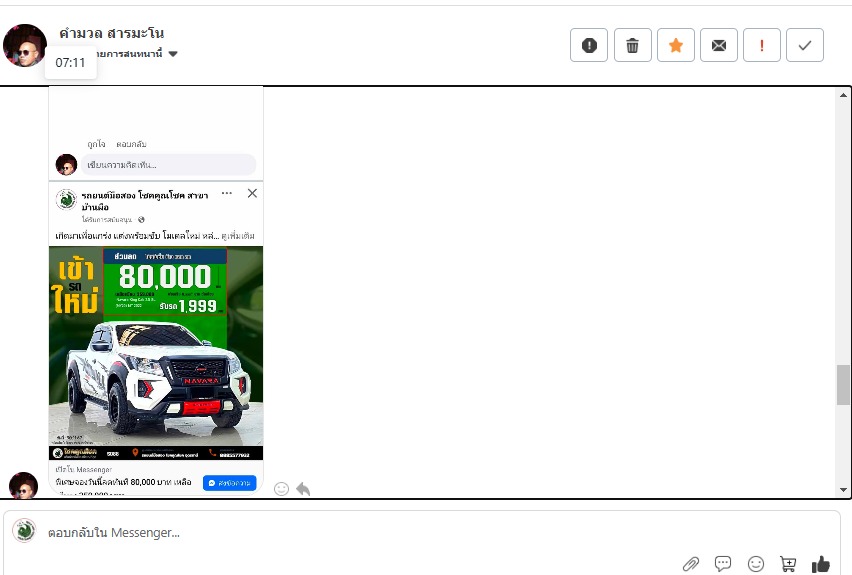The width and height of the screenshot is (852, 575).
Task: Delete conversation using trash icon
Action: [632, 45]
